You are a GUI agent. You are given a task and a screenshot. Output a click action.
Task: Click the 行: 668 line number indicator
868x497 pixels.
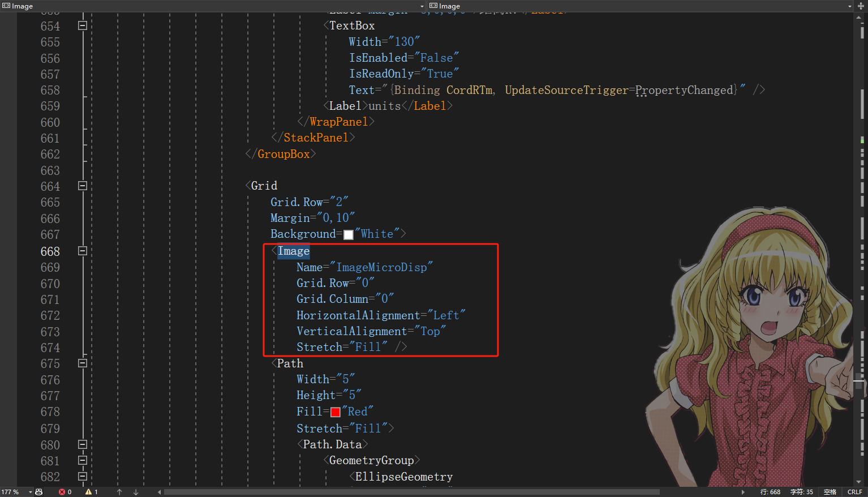770,491
